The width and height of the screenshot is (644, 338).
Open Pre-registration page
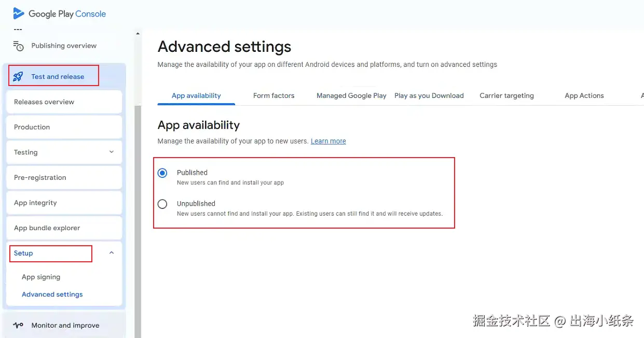[64, 177]
